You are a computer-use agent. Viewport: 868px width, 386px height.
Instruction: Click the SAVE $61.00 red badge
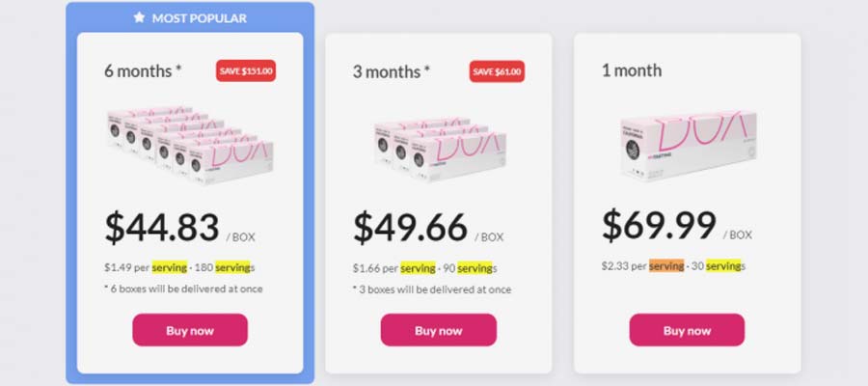click(x=497, y=71)
